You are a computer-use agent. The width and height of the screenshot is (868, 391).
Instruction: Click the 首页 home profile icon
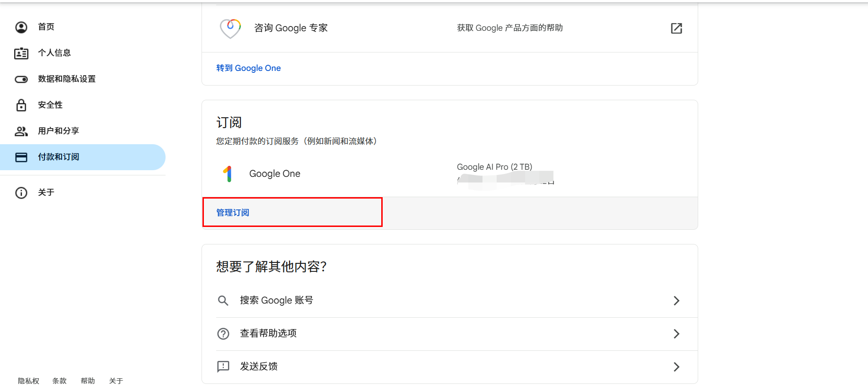coord(21,27)
